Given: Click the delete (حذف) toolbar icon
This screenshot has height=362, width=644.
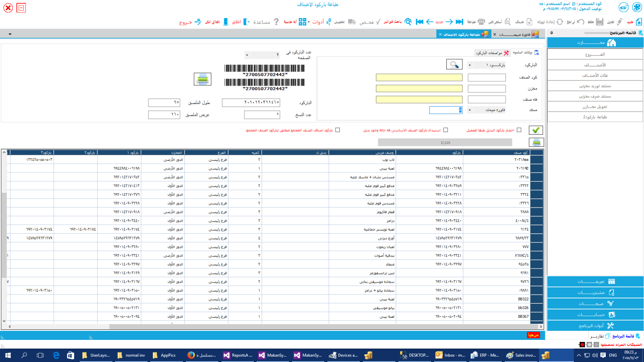Looking at the screenshot, I should tap(529, 22).
